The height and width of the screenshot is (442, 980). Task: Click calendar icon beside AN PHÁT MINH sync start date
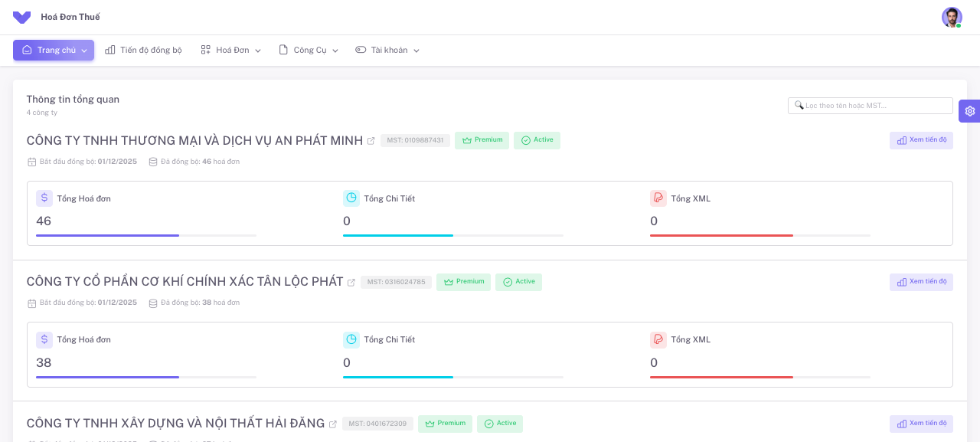(x=31, y=162)
